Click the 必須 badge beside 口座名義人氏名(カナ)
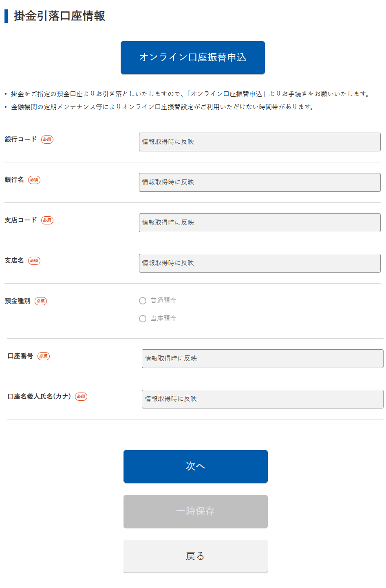386x588 pixels. point(81,397)
